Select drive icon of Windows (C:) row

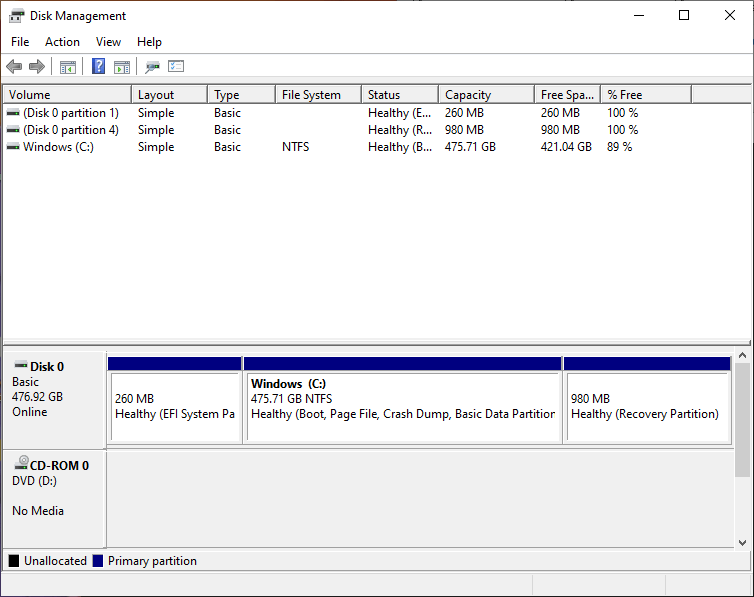[13, 147]
